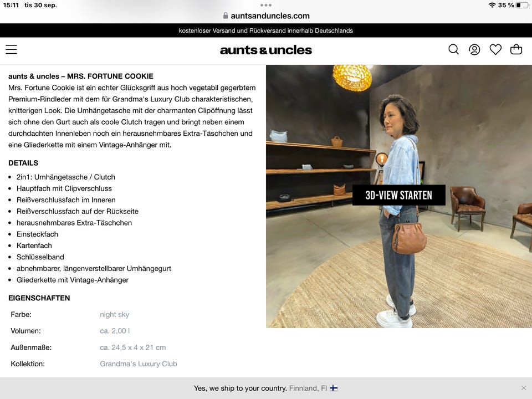This screenshot has height=399, width=532.
Task: Click the 'Volumen:' label
Action: [x=26, y=331]
